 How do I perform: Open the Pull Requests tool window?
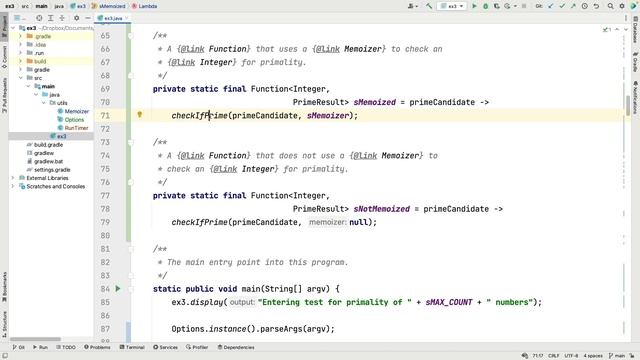coord(4,96)
